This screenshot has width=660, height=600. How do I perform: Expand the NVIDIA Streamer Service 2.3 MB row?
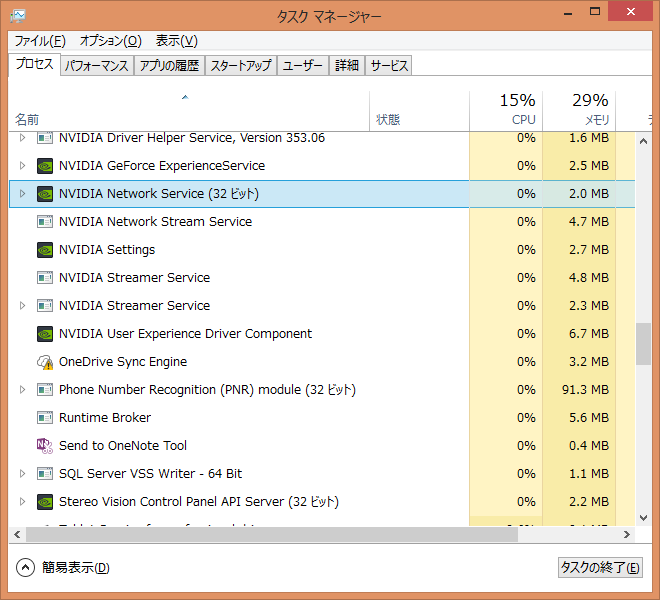tap(22, 306)
